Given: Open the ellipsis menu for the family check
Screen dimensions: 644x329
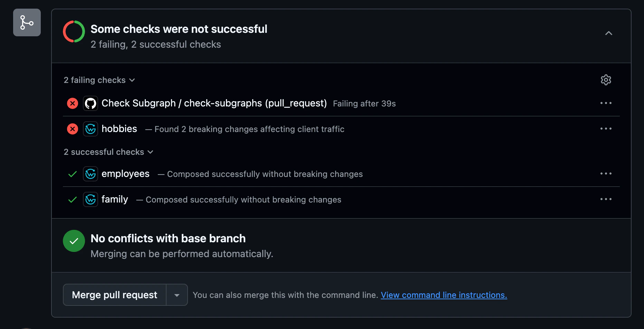Looking at the screenshot, I should click(x=606, y=199).
